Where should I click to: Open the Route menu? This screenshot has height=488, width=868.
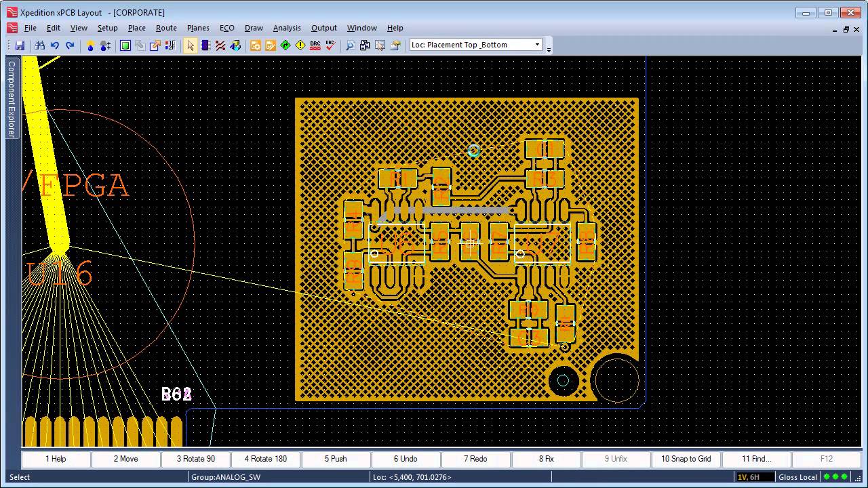(166, 28)
